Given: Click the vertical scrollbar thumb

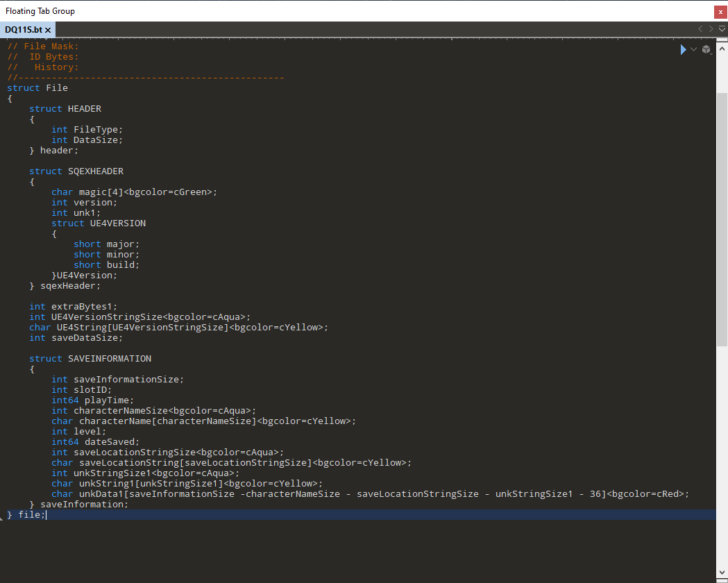Looking at the screenshot, I should (x=722, y=219).
